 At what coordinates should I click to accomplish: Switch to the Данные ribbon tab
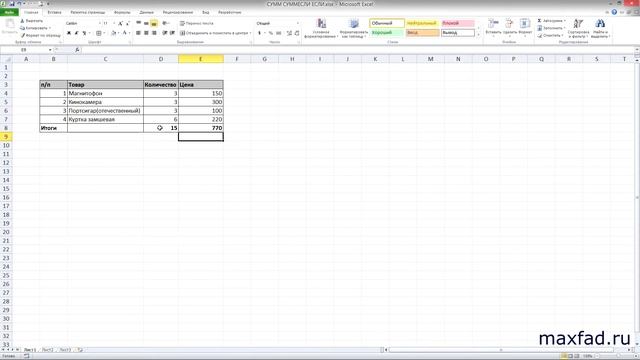pos(147,12)
